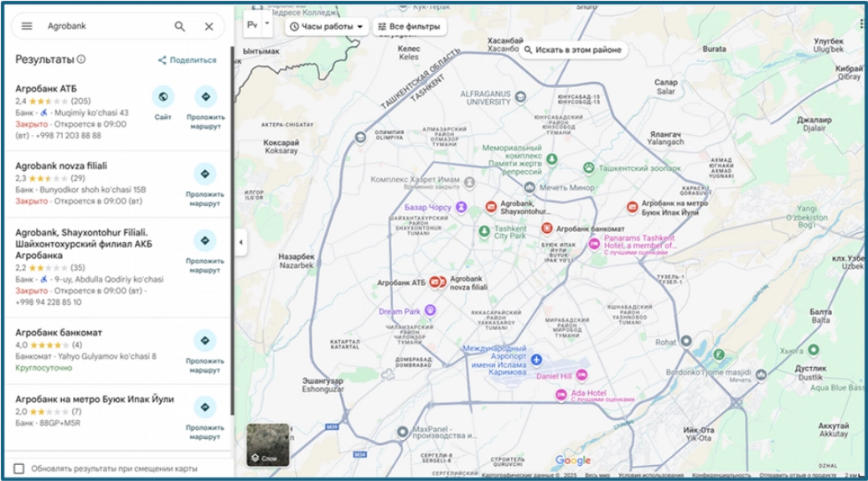This screenshot has height=481, width=868.
Task: Collapse the side panel arrow
Action: click(x=240, y=242)
